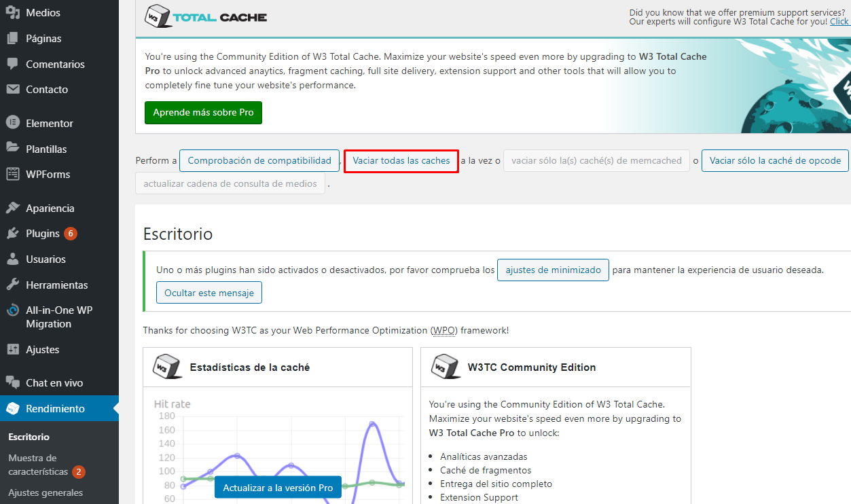This screenshot has height=504, width=851.
Task: Click the cube icon beside Estadísticas de la caché
Action: click(x=166, y=367)
